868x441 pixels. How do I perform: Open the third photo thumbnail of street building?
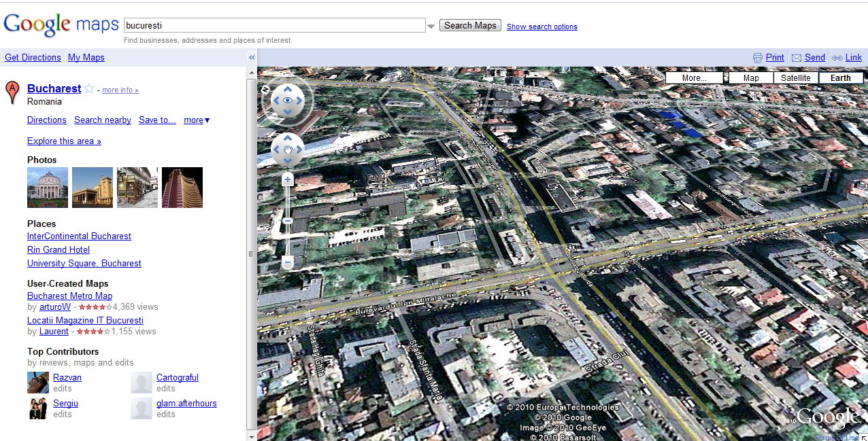tap(137, 188)
